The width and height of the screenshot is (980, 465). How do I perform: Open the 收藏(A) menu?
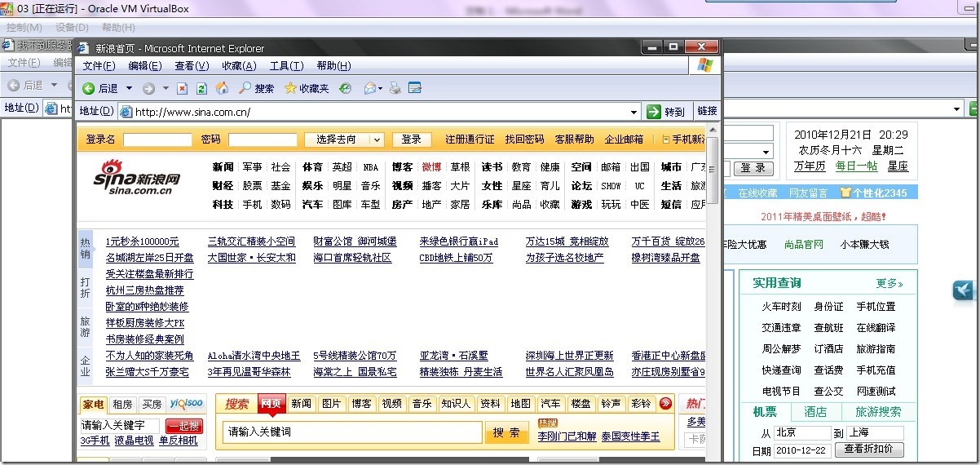pos(239,66)
